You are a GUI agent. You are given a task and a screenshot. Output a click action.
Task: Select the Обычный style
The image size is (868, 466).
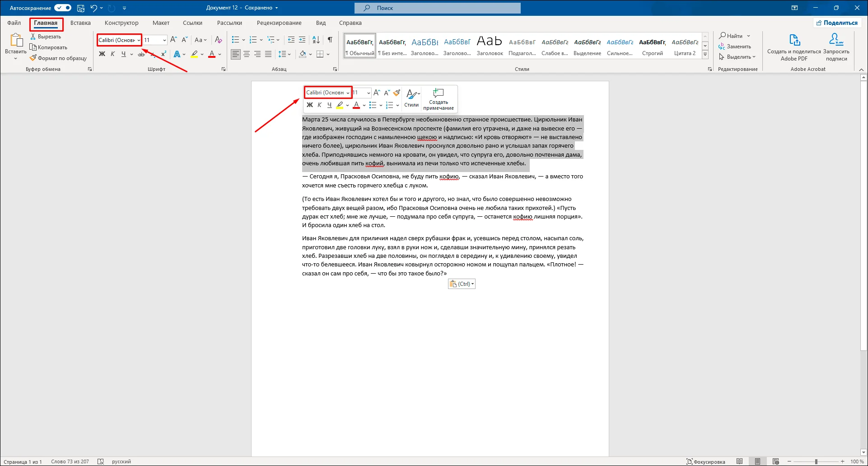point(360,46)
